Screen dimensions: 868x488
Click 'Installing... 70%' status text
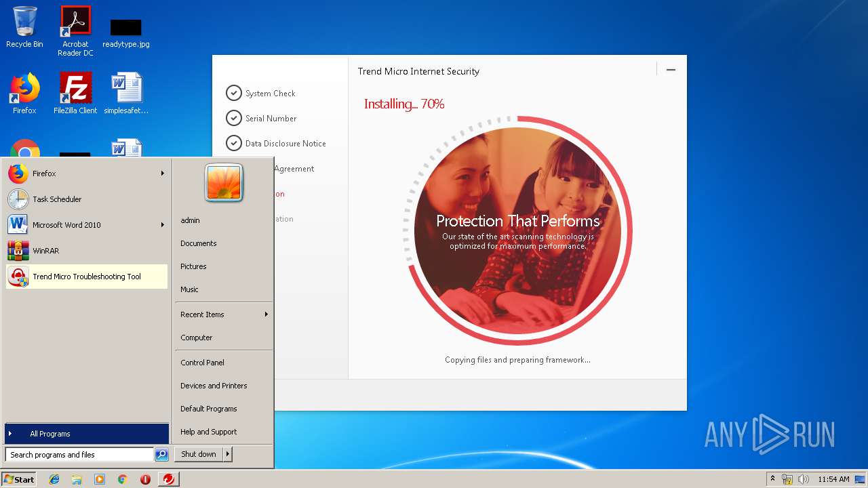click(404, 104)
